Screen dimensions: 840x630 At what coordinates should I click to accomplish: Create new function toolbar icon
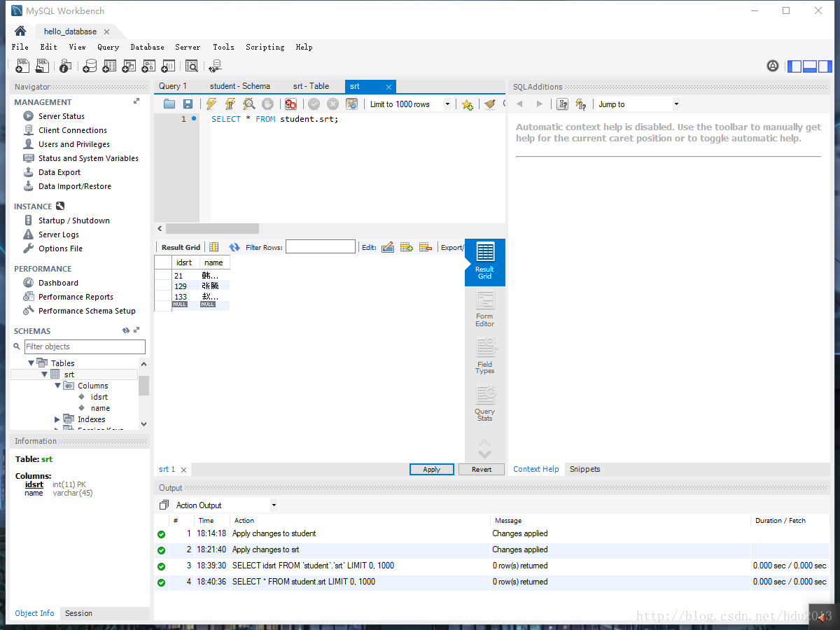click(x=168, y=66)
